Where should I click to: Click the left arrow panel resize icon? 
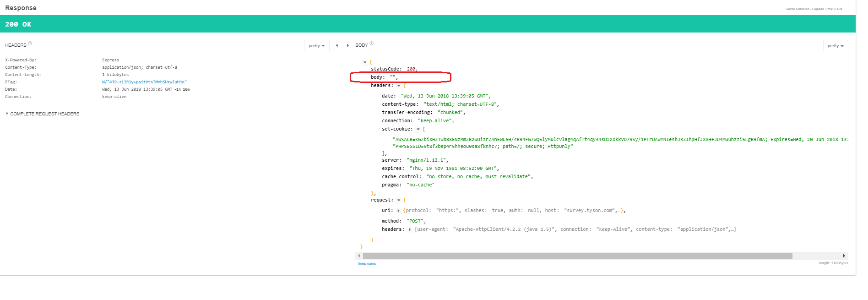[x=337, y=45]
